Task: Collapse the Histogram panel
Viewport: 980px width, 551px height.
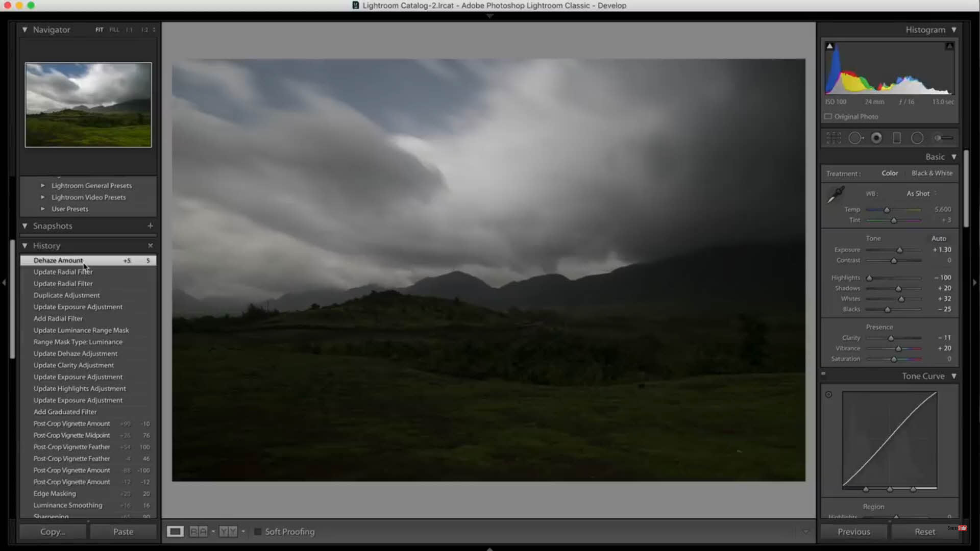Action: (954, 30)
